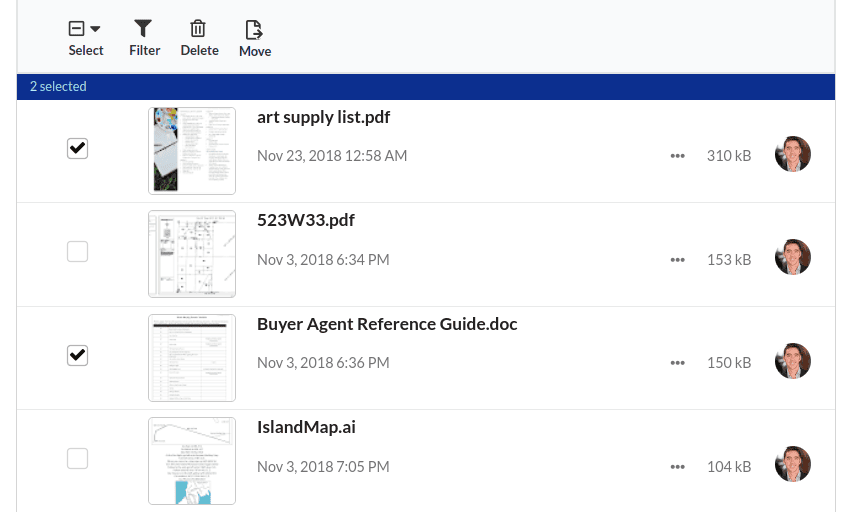
Task: Click the '2 selected' status text
Action: [58, 86]
